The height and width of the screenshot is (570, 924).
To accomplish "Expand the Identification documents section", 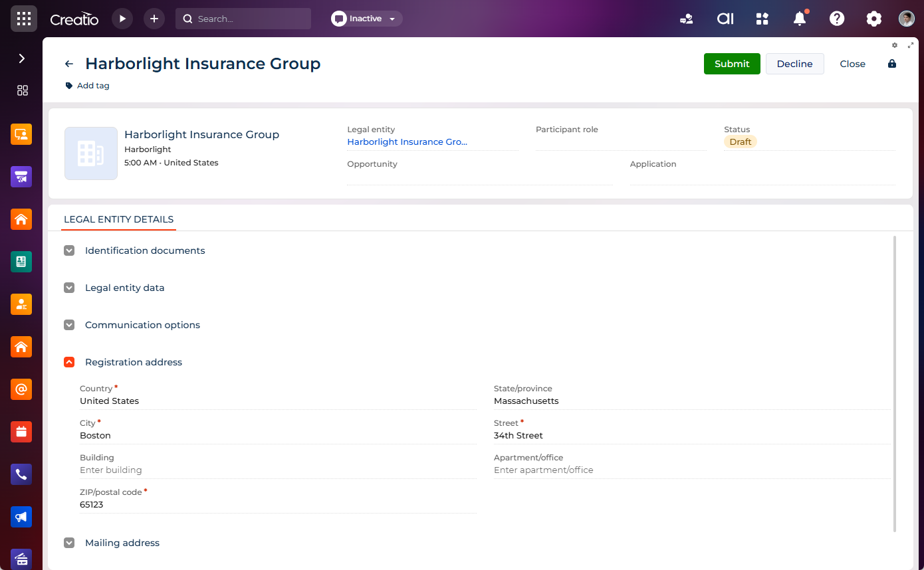I will click(69, 250).
